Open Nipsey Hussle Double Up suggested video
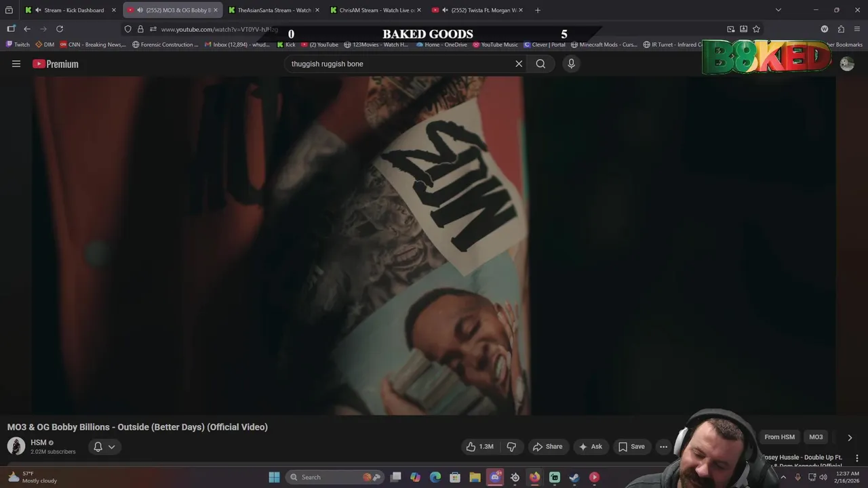The height and width of the screenshot is (488, 868). pos(802,457)
